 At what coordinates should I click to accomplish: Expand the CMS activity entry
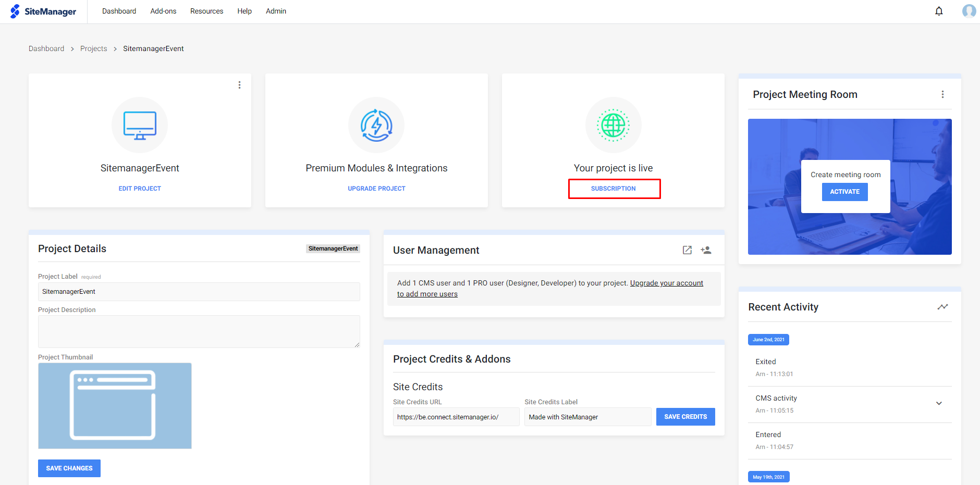tap(939, 403)
